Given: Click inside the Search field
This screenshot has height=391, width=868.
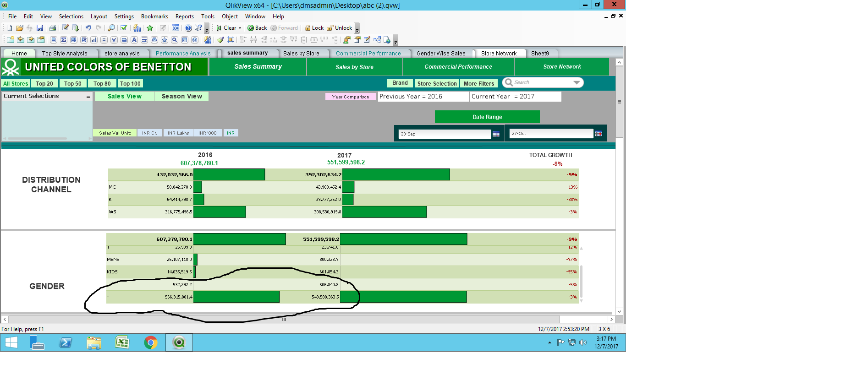Looking at the screenshot, I should pos(542,82).
